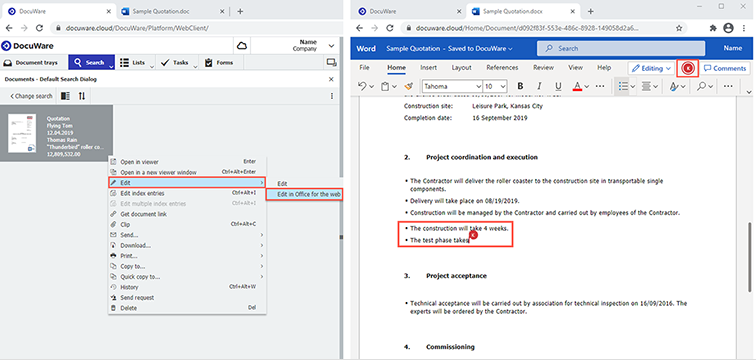Image resolution: width=756 pixels, height=360 pixels.
Task: Close the Default Search Dialog results
Action: pyautogui.click(x=331, y=79)
